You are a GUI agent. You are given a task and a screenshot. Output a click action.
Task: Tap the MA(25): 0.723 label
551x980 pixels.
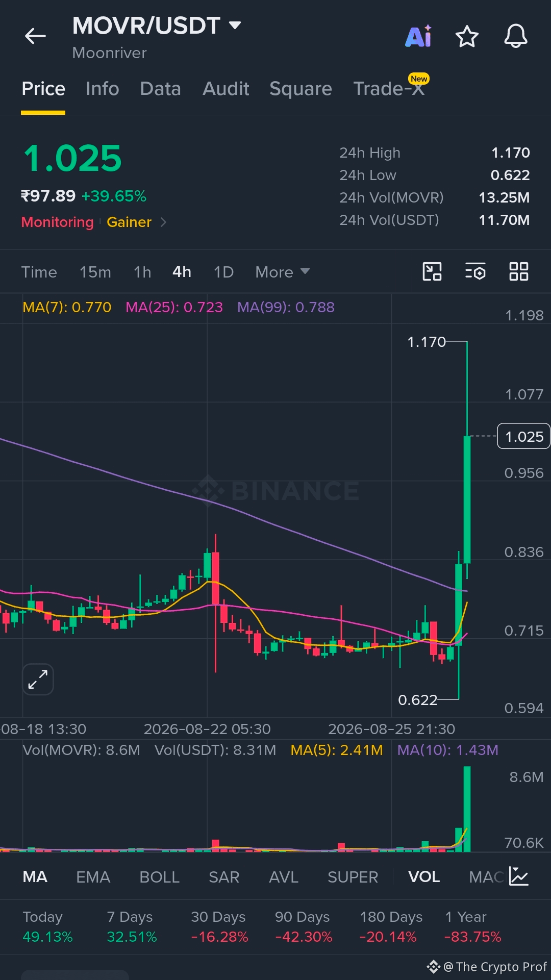pos(174,307)
